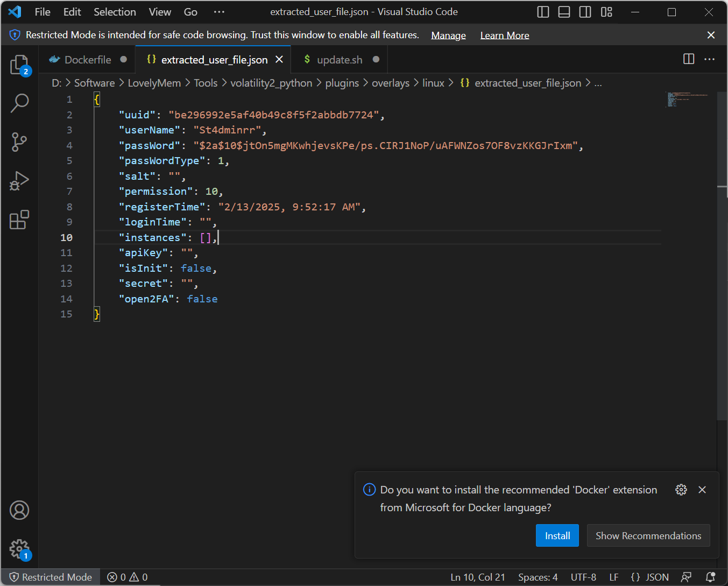Click the UTF-8 encoding indicator
Screen dimensions: 728x586
[583, 577]
